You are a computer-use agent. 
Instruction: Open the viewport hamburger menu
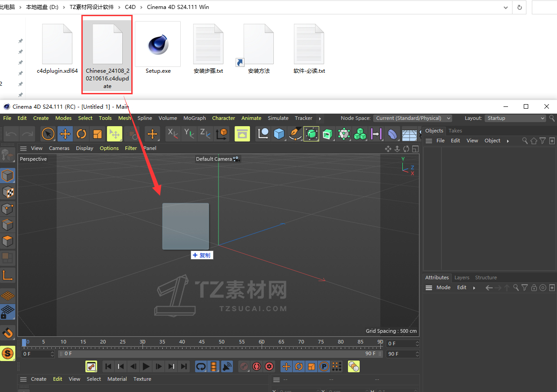point(23,148)
